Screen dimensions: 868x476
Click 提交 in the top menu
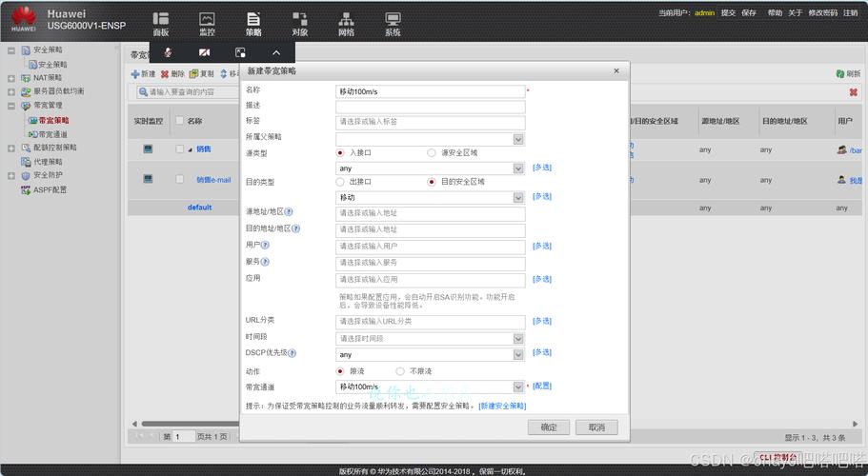point(728,12)
